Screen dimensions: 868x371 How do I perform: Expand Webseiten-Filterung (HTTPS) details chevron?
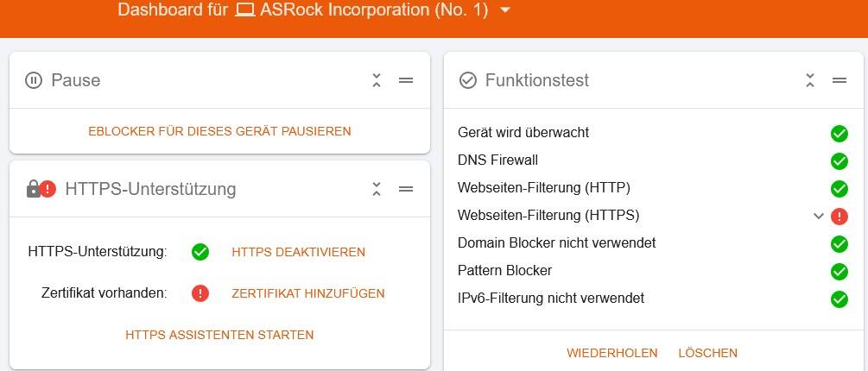click(819, 217)
